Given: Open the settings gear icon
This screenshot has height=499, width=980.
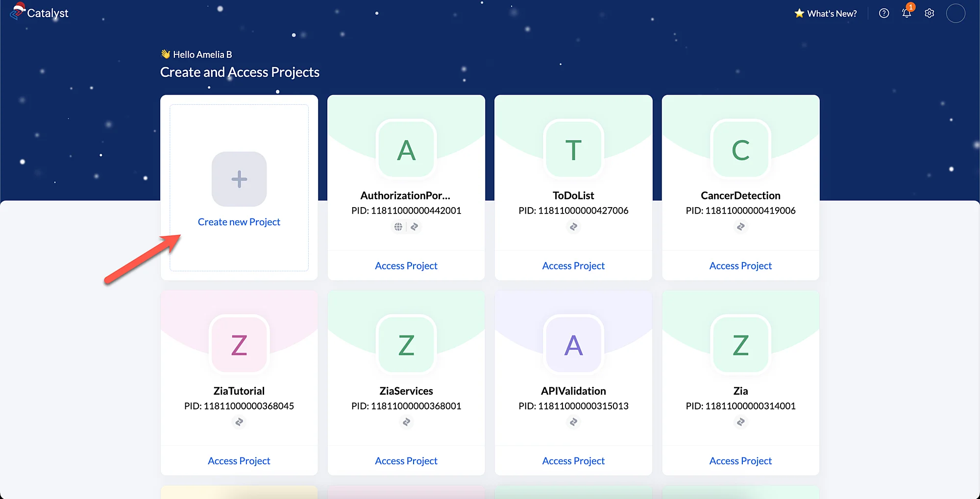Looking at the screenshot, I should pos(930,13).
